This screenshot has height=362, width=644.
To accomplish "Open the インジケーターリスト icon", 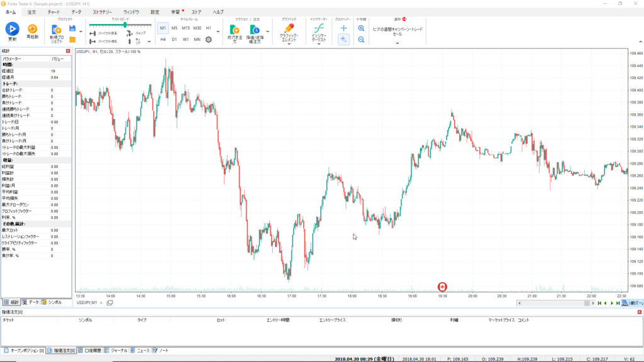I will click(319, 28).
